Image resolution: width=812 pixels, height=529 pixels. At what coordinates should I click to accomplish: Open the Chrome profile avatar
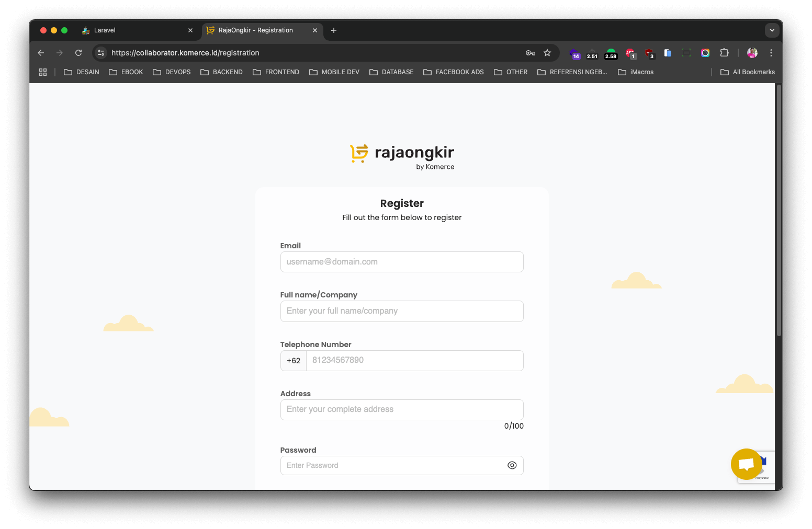click(752, 53)
